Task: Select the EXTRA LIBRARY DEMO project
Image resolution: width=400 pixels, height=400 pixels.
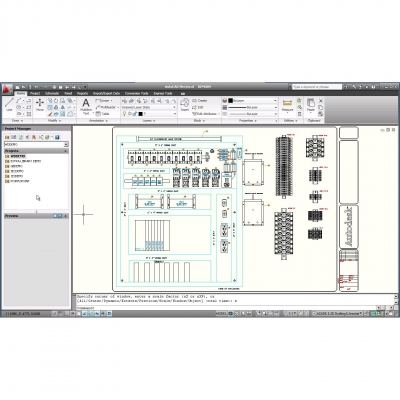Action: (x=25, y=161)
